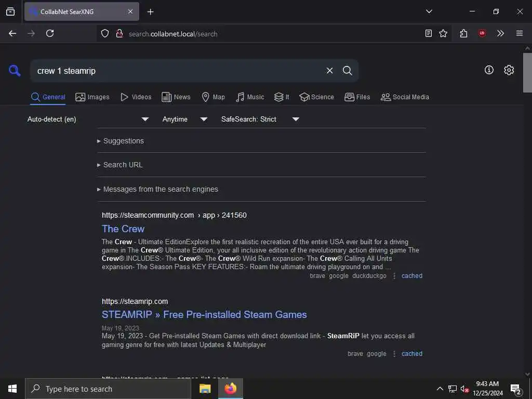The image size is (532, 399).
Task: Open The Crew result link
Action: 123,229
